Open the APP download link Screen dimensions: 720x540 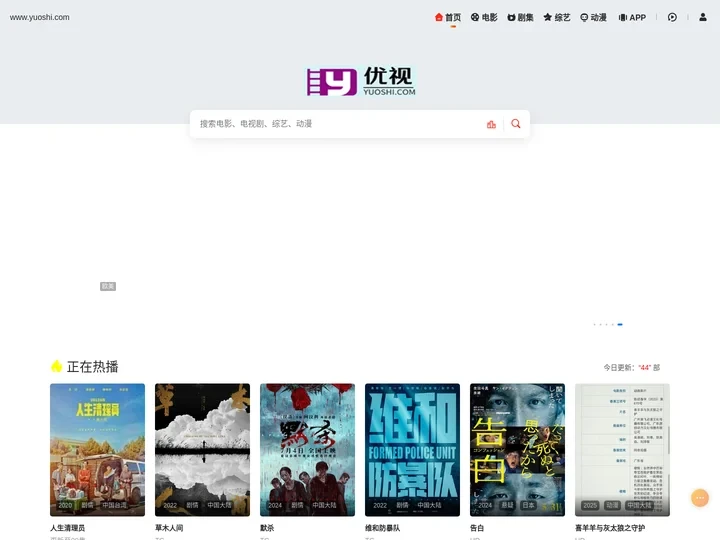(632, 17)
